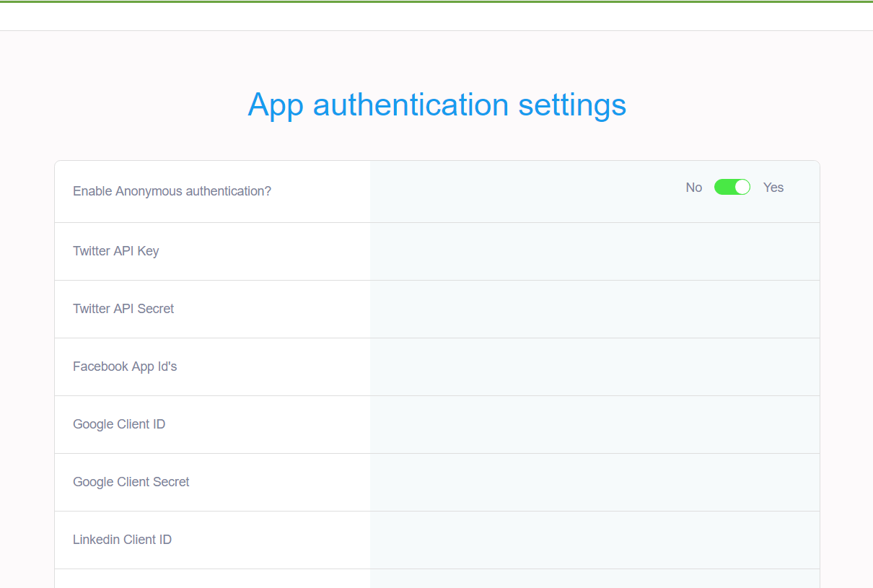Image resolution: width=873 pixels, height=588 pixels.
Task: Click the 'Twitter API Secret' label
Action: [123, 309]
